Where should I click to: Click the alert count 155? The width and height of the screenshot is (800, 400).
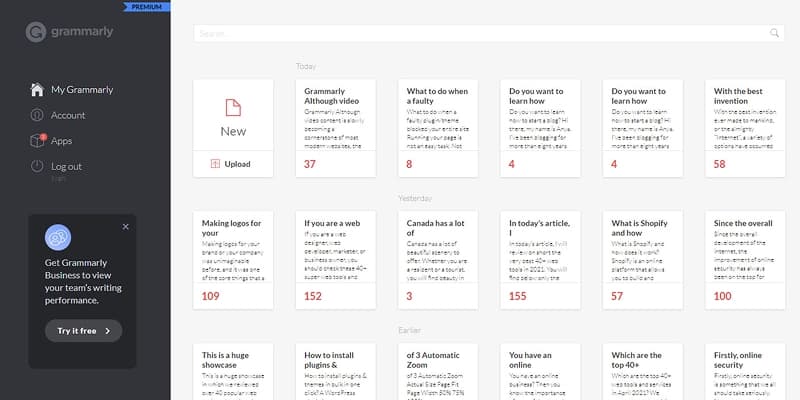(517, 296)
